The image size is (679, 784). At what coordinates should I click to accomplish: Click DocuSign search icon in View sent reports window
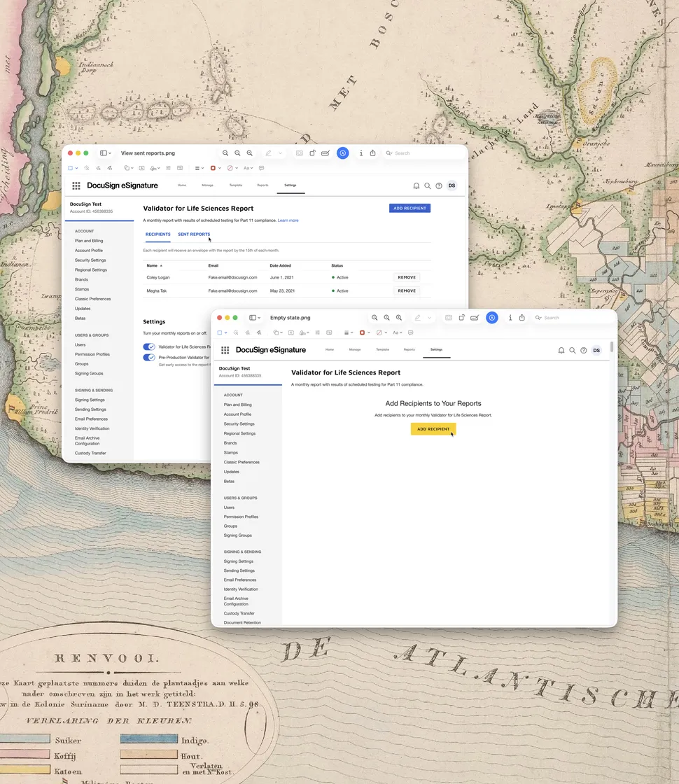pos(428,185)
